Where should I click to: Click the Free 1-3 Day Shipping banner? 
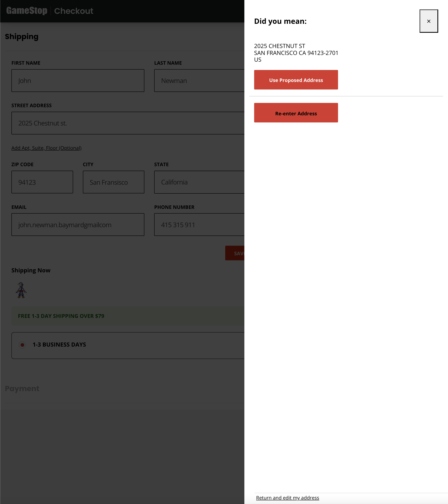pos(61,316)
